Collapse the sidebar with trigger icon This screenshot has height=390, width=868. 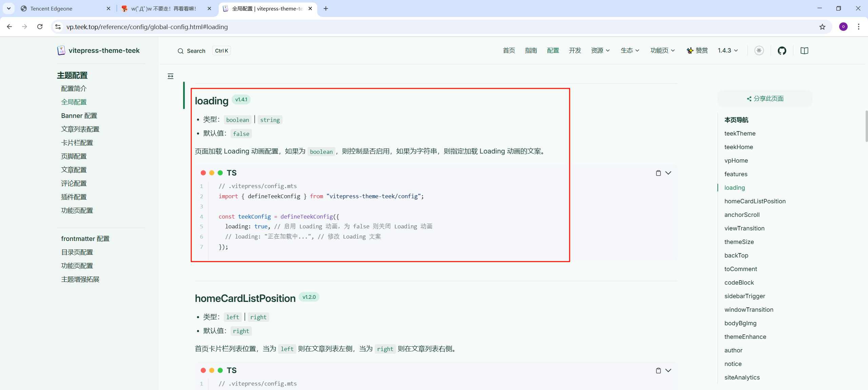pos(171,76)
